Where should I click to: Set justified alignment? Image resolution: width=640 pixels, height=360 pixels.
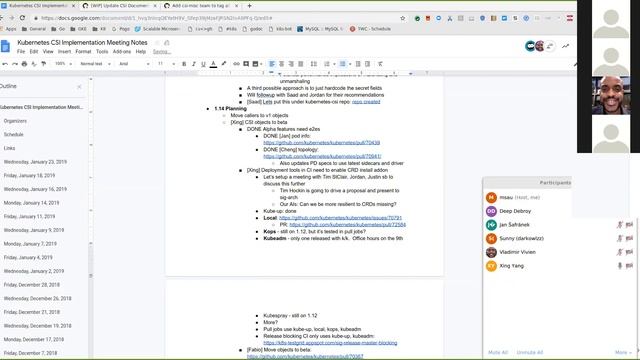301,64
